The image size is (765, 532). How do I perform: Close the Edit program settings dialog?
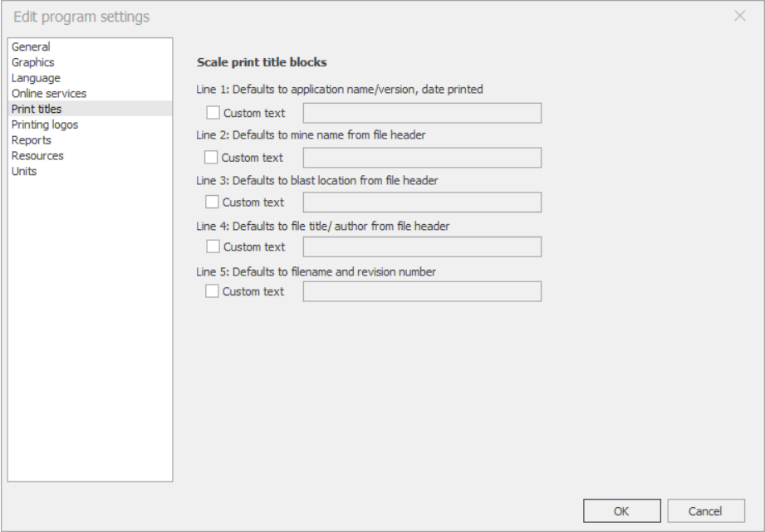(740, 16)
